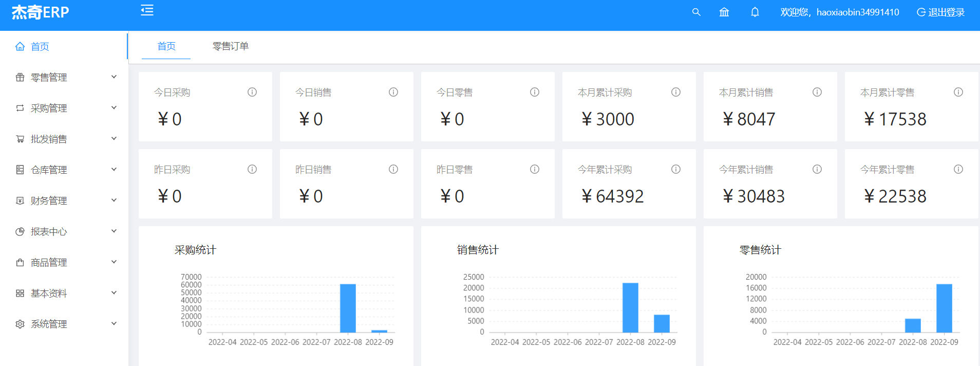The height and width of the screenshot is (366, 980).
Task: Open the notification bell
Action: click(755, 12)
